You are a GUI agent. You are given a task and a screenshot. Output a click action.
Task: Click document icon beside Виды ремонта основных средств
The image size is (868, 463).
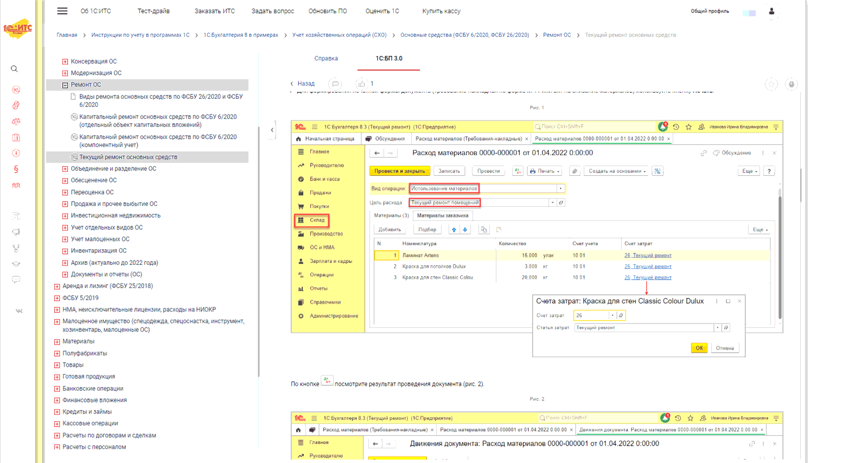click(x=74, y=97)
